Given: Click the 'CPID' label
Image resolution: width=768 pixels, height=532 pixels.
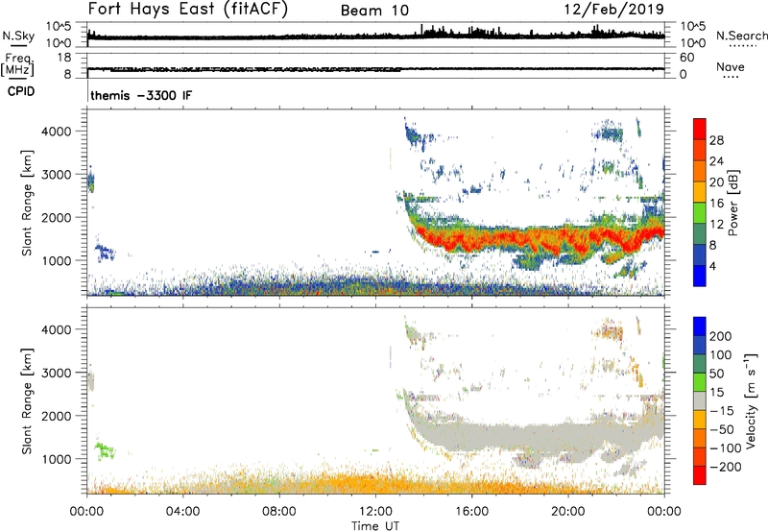Looking at the screenshot, I should pos(21,91).
